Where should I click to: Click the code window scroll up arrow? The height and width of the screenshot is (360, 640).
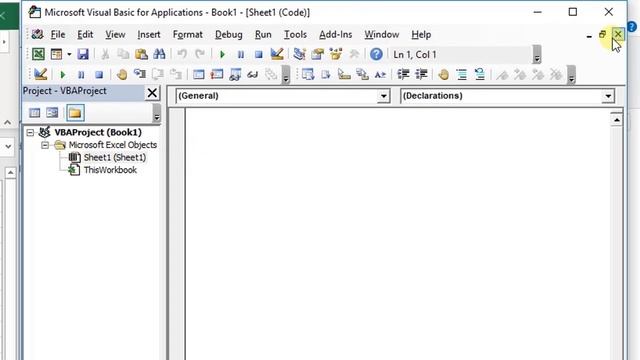617,120
